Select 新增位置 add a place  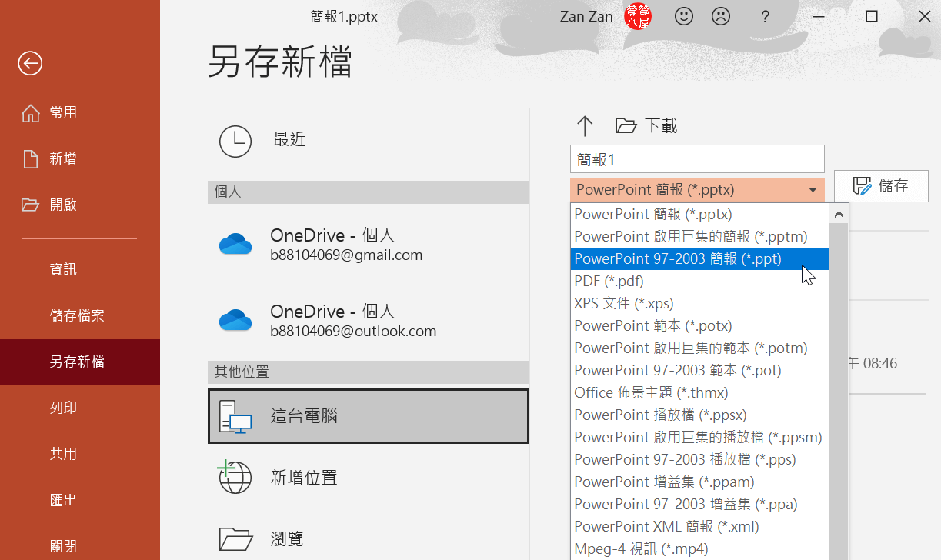coord(368,477)
